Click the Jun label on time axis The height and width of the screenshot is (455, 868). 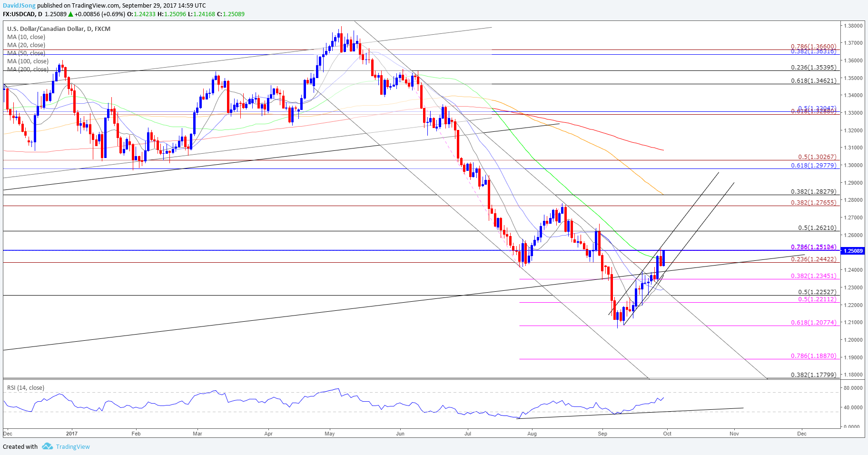pos(400,434)
